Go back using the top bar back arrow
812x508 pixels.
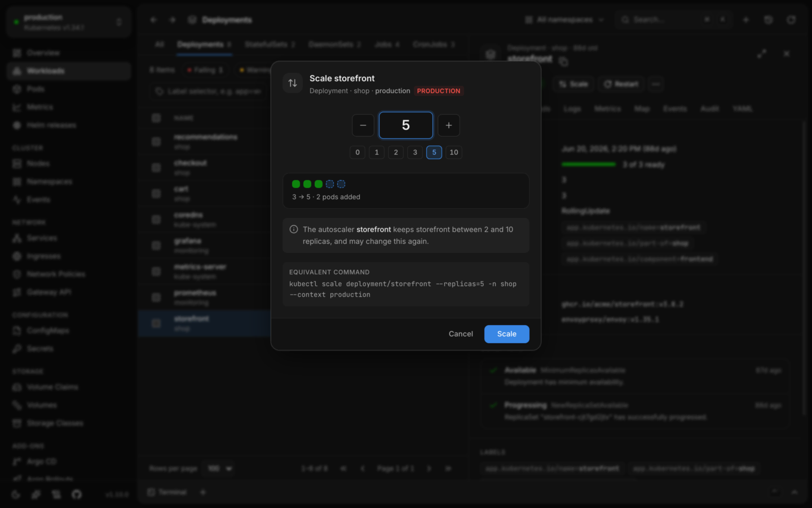tap(153, 20)
